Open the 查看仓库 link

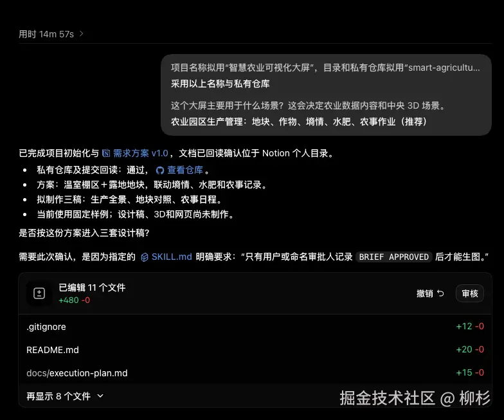[185, 170]
